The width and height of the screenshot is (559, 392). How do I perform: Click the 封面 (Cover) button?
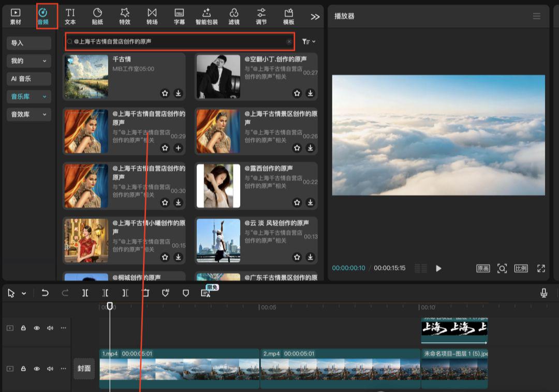pyautogui.click(x=84, y=369)
